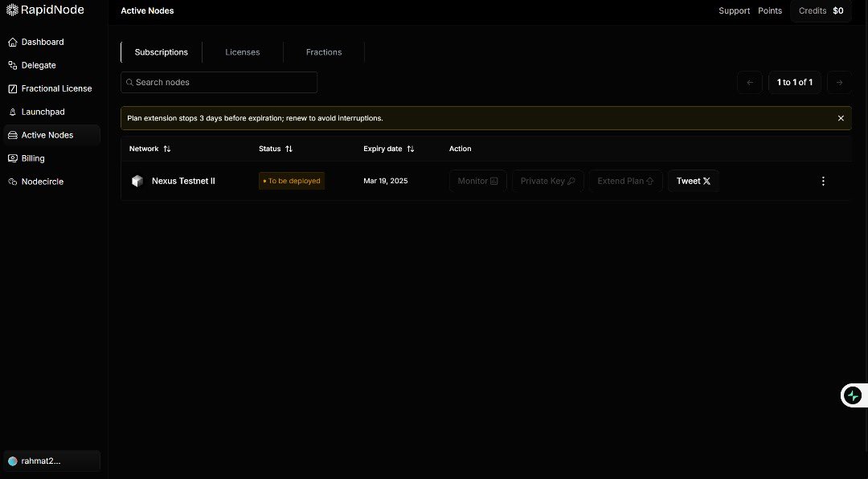Sort by the Network column
This screenshot has height=479, width=868.
pos(150,149)
